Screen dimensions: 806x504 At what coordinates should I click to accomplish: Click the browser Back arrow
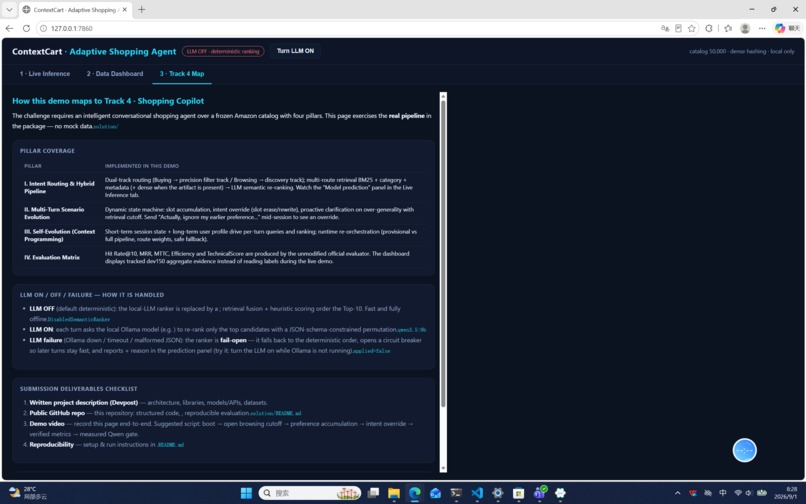pos(9,28)
